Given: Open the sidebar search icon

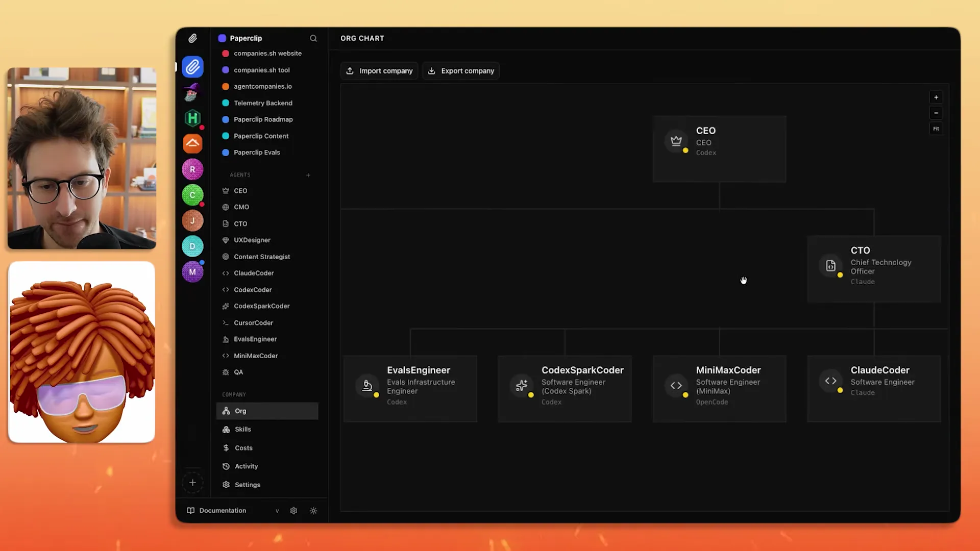Looking at the screenshot, I should (x=313, y=38).
